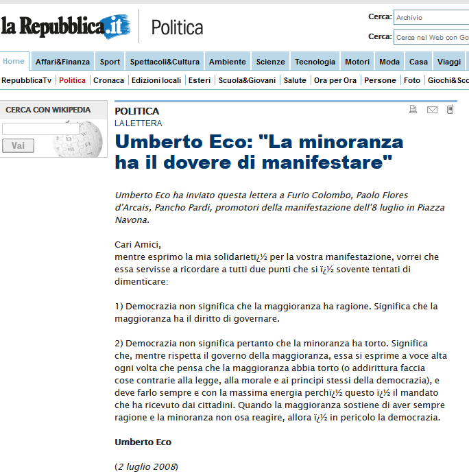Open the Motori tab
The height and width of the screenshot is (476, 469).
[357, 62]
